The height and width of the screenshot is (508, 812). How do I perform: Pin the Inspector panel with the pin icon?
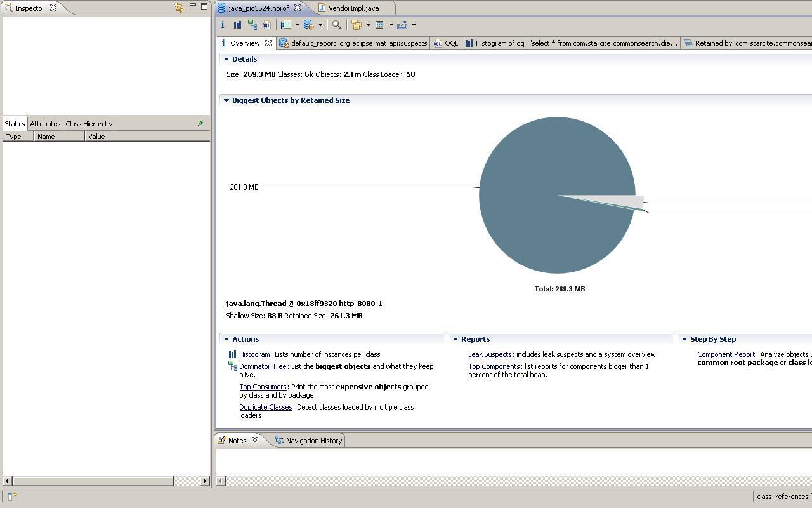tap(200, 123)
